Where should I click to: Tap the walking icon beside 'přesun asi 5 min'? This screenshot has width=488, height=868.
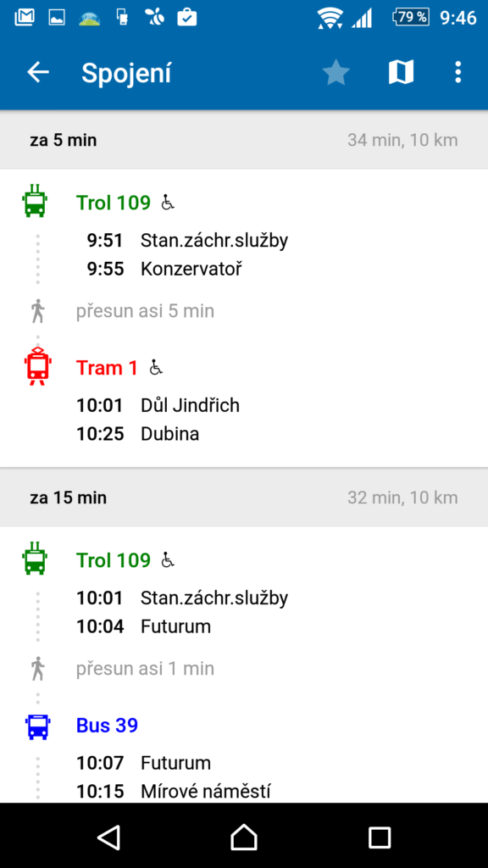click(37, 311)
